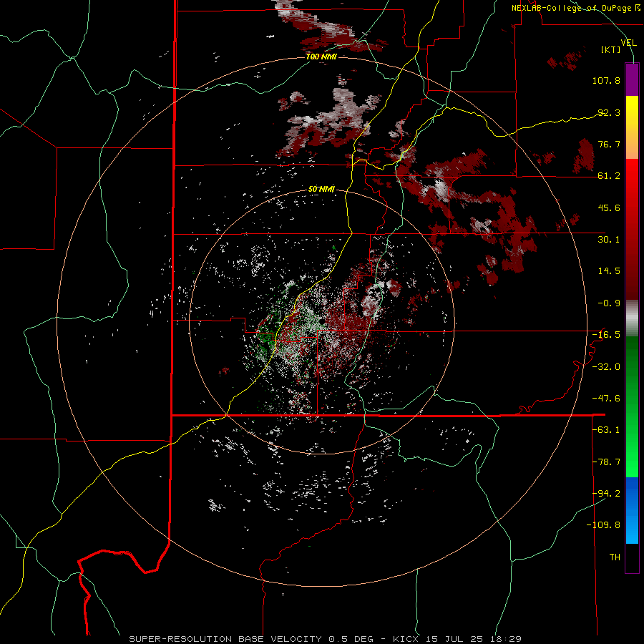Click the gray near-zero segment of the color bar

(x=632, y=318)
